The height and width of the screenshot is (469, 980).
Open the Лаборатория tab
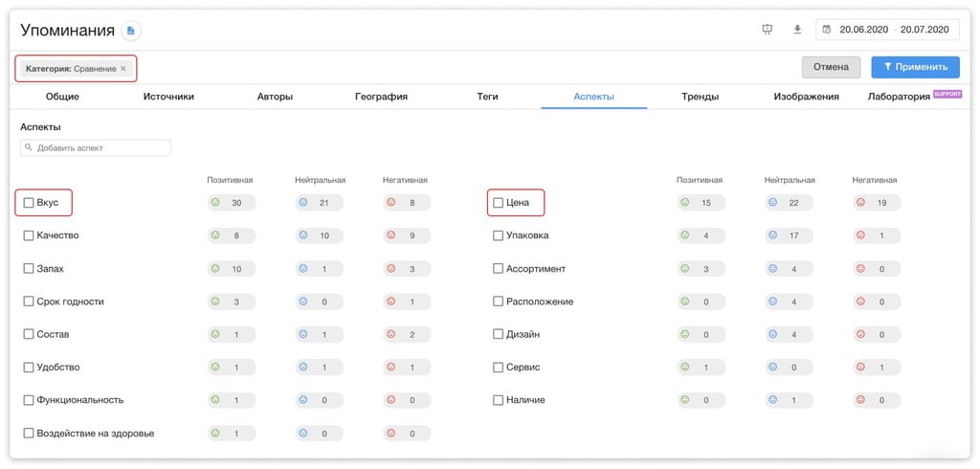pos(900,97)
